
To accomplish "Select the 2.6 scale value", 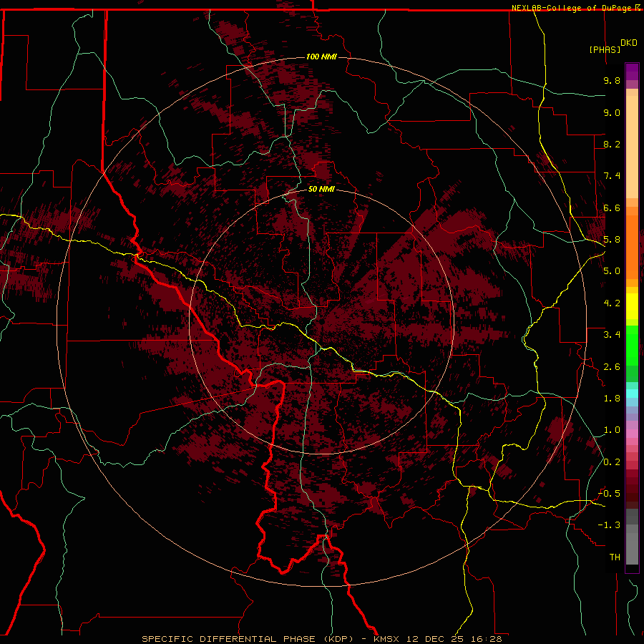I will click(x=612, y=367).
